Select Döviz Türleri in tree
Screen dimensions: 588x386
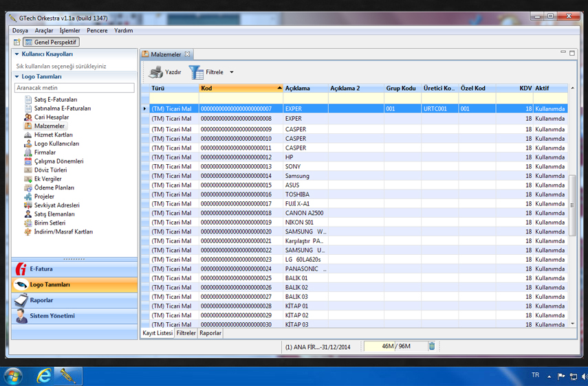coord(50,170)
